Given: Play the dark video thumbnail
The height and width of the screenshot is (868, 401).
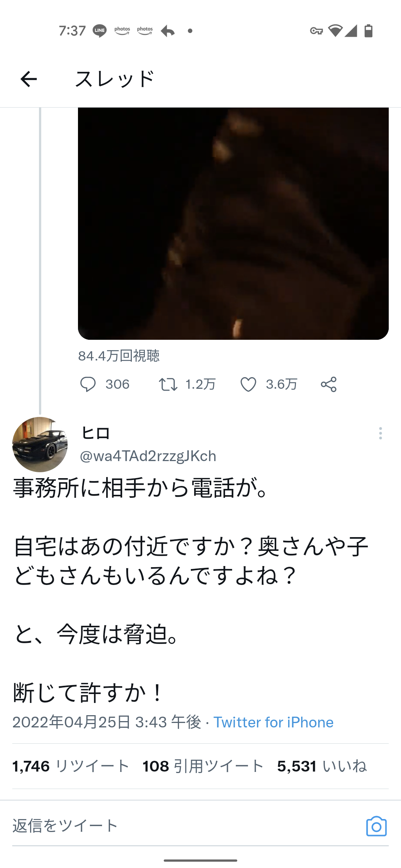Looking at the screenshot, I should 233,223.
